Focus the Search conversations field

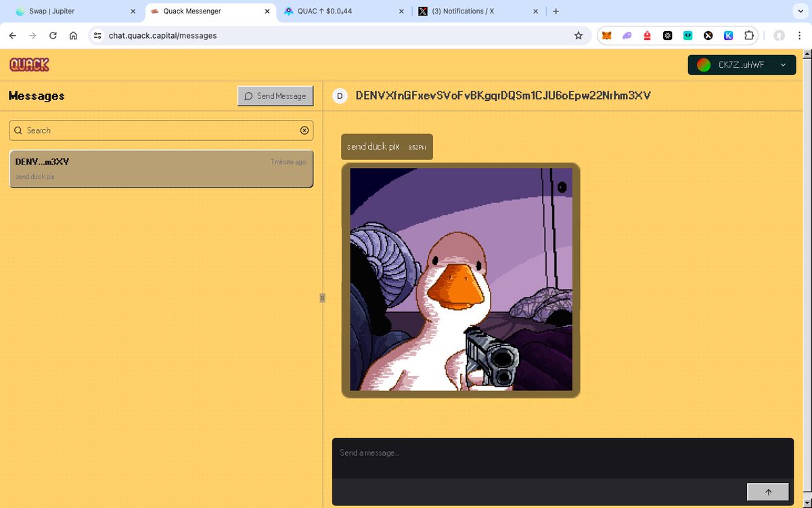point(161,130)
